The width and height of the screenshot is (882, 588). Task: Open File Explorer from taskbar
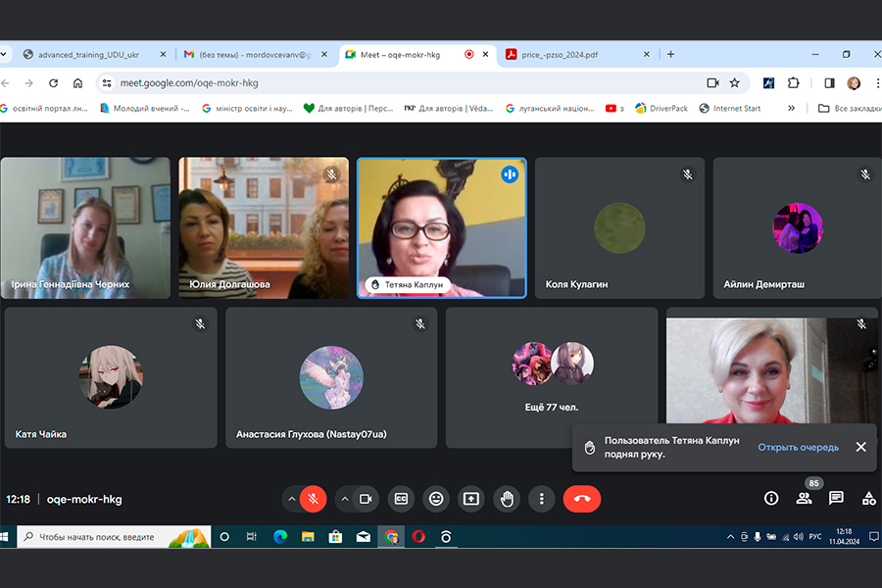pyautogui.click(x=308, y=537)
